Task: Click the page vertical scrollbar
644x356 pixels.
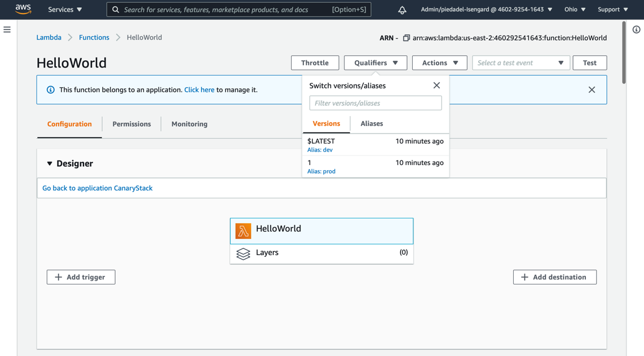Action: pyautogui.click(x=624, y=52)
